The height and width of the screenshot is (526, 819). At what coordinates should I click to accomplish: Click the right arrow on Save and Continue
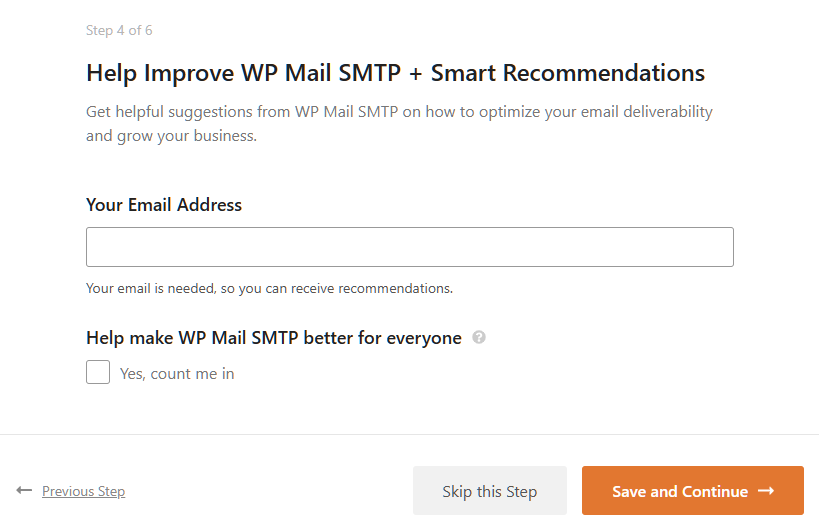pyautogui.click(x=766, y=491)
